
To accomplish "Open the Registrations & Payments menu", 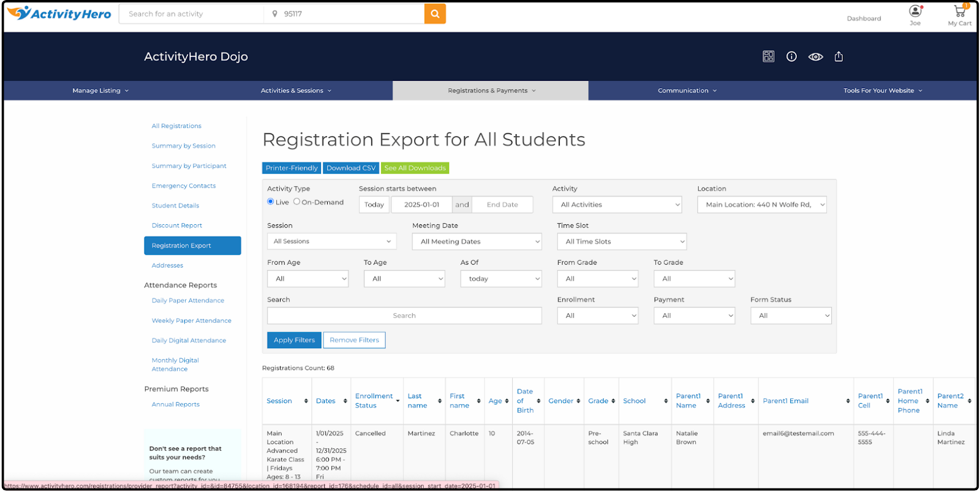I will (491, 91).
